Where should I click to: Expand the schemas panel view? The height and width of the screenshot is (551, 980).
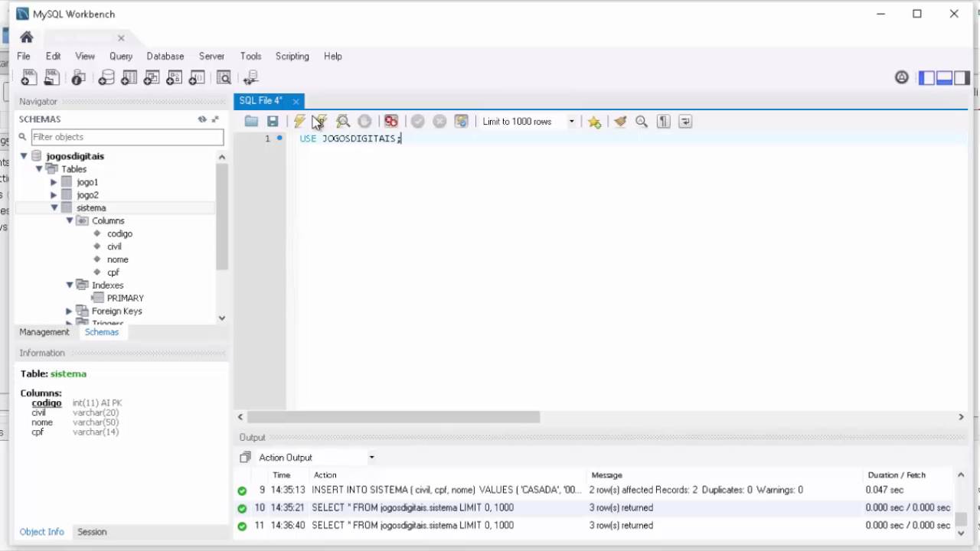pyautogui.click(x=215, y=119)
